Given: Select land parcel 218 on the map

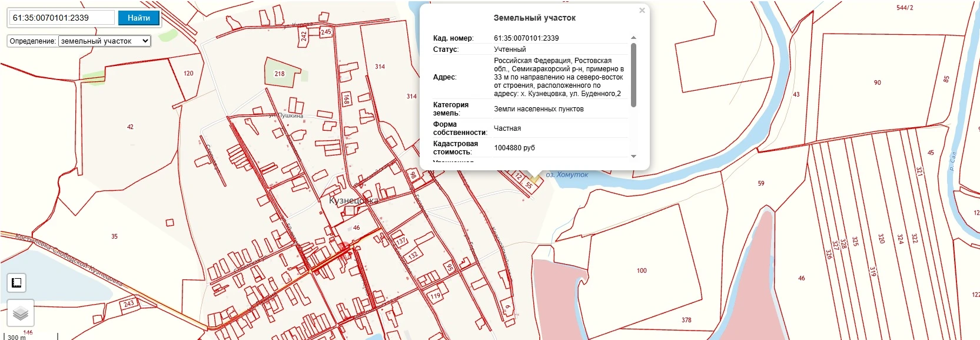Looking at the screenshot, I should click(x=280, y=74).
